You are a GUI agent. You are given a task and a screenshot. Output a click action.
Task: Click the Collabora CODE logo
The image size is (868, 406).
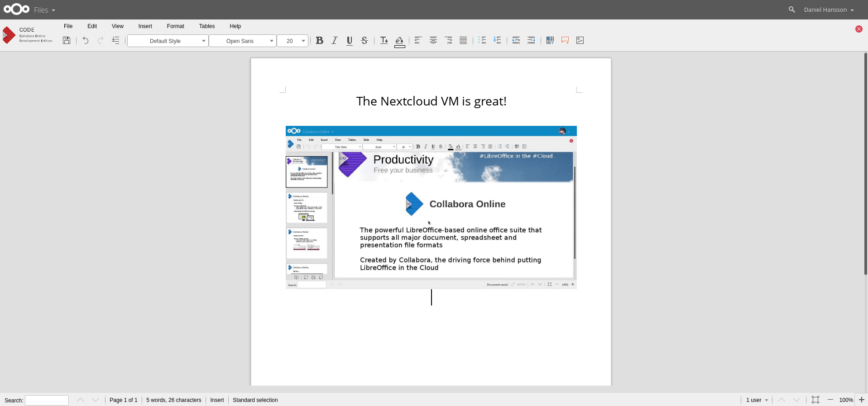coord(28,35)
